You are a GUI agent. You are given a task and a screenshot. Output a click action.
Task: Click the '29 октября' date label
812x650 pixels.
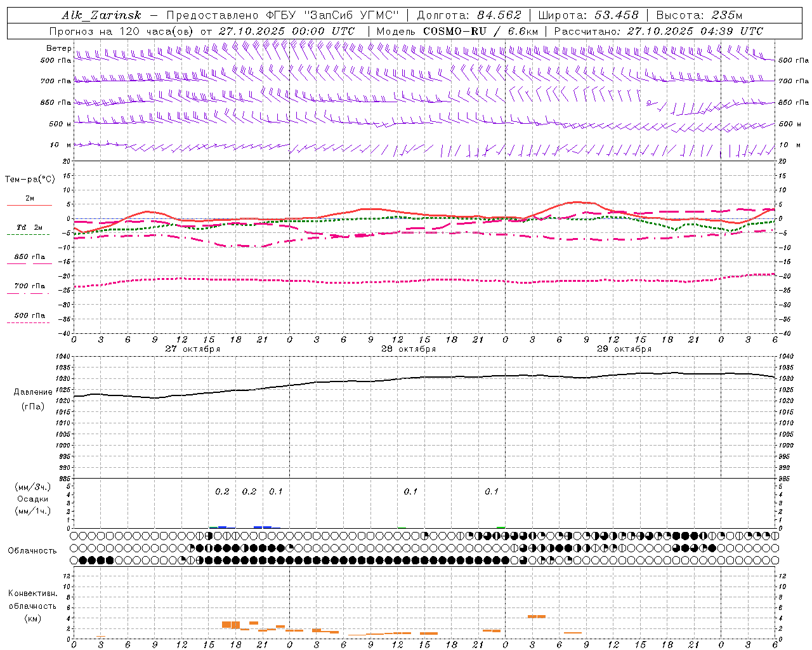pyautogui.click(x=624, y=349)
